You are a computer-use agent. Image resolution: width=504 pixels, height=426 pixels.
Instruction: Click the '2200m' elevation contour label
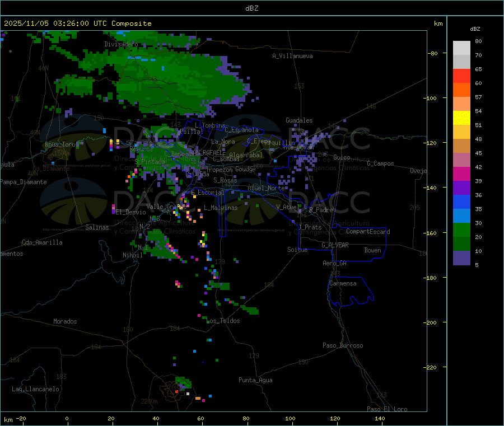pyautogui.click(x=149, y=401)
